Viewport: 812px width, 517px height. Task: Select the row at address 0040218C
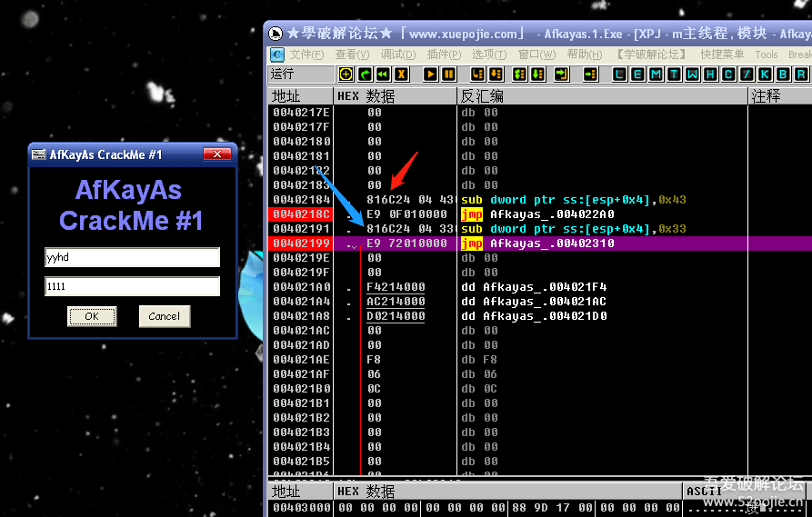tap(301, 214)
